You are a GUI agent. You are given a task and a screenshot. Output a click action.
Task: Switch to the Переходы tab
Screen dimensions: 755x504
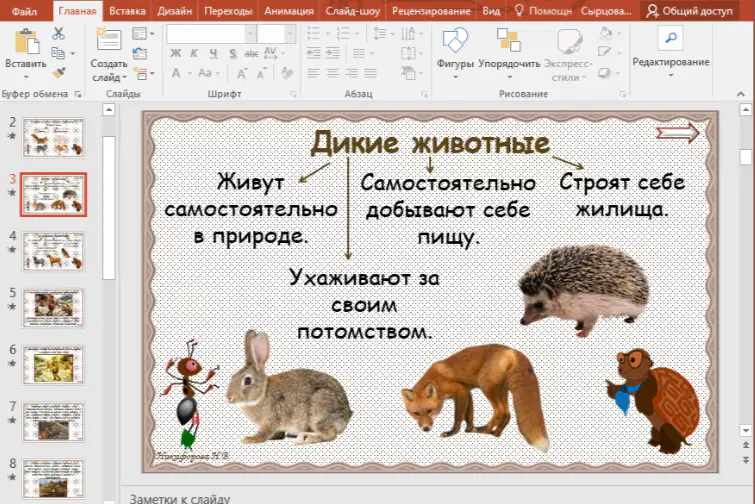228,11
